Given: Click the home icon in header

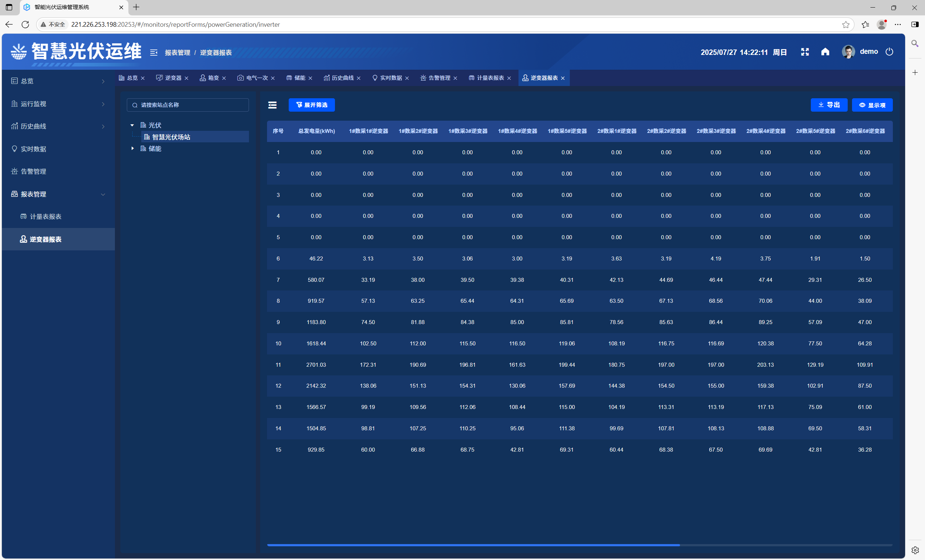Looking at the screenshot, I should (x=825, y=52).
